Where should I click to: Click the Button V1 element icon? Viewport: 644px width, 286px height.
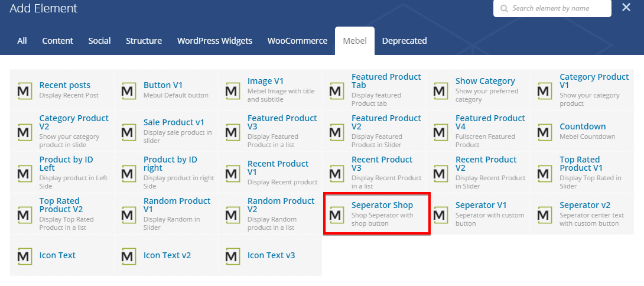(x=128, y=90)
